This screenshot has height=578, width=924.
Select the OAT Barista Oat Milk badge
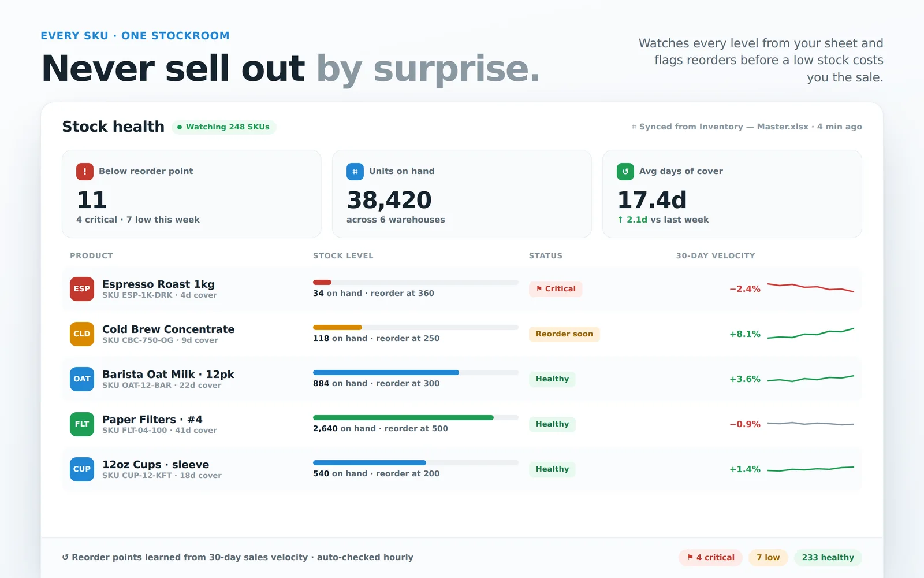click(x=82, y=379)
